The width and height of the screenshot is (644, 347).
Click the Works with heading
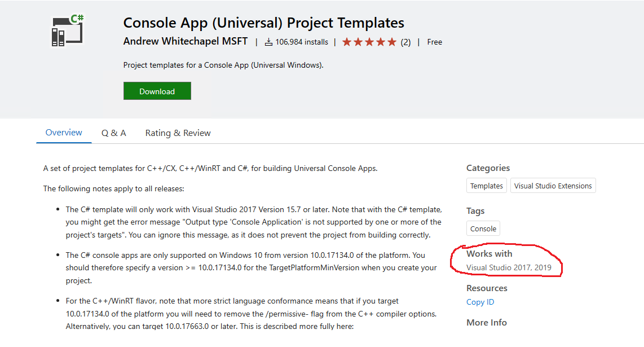point(489,254)
